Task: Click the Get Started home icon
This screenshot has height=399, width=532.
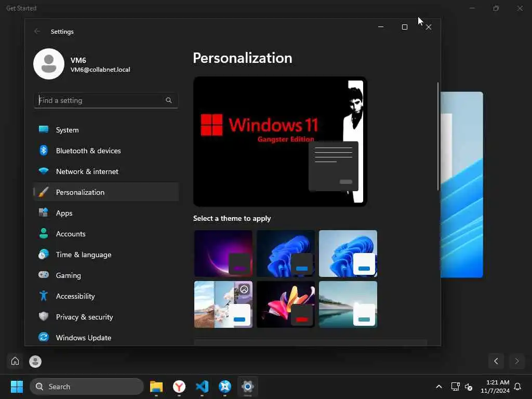Action: click(x=15, y=361)
